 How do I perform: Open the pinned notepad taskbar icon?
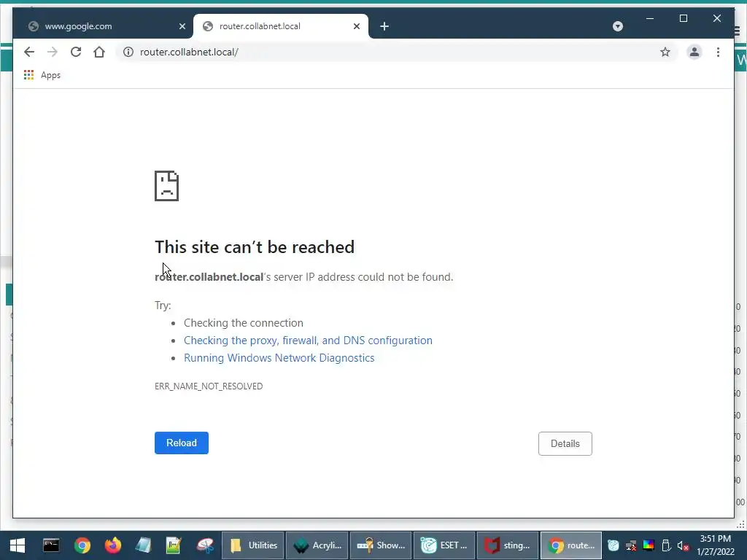coord(143,545)
